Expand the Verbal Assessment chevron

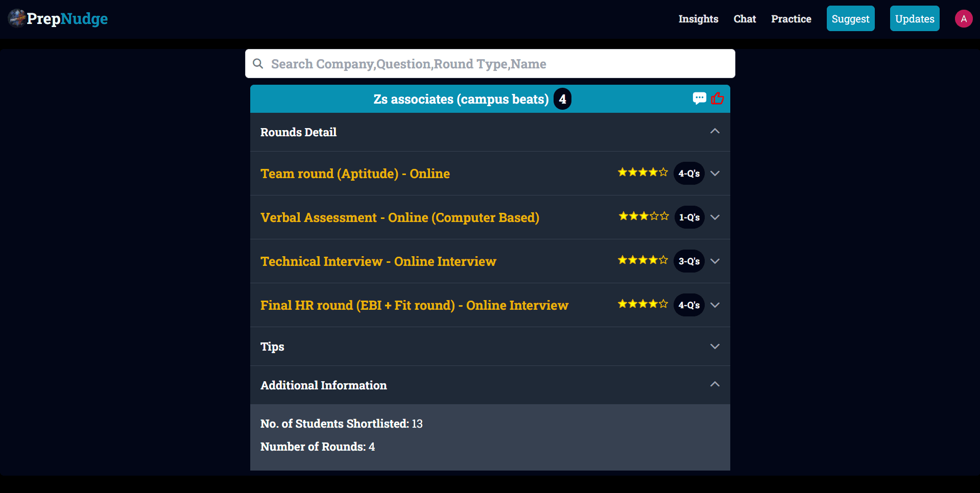pos(715,217)
